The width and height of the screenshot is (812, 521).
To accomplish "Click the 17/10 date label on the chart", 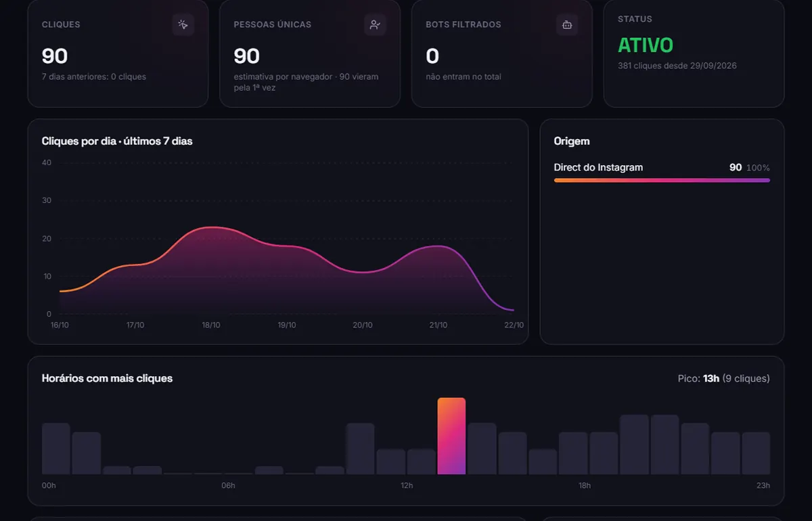I will click(x=135, y=325).
